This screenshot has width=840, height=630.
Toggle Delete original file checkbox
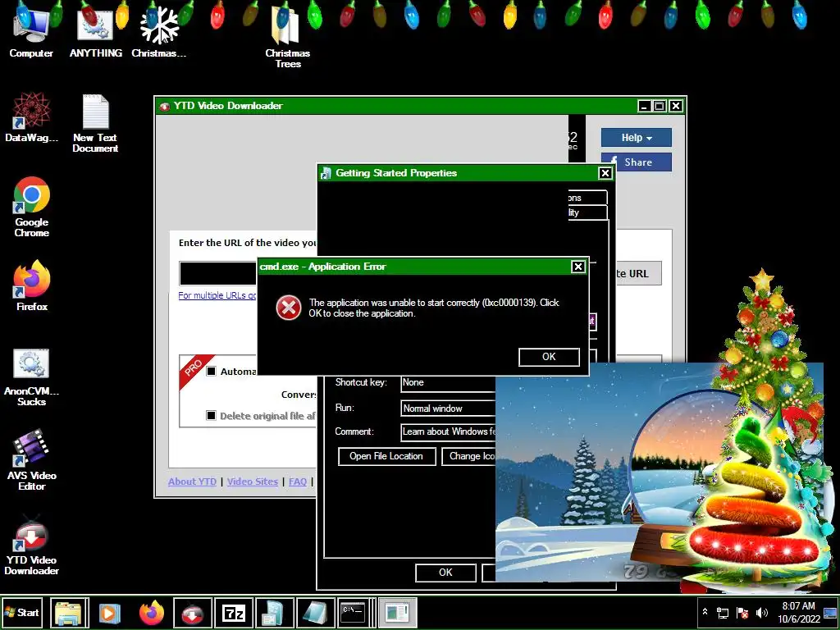click(211, 416)
